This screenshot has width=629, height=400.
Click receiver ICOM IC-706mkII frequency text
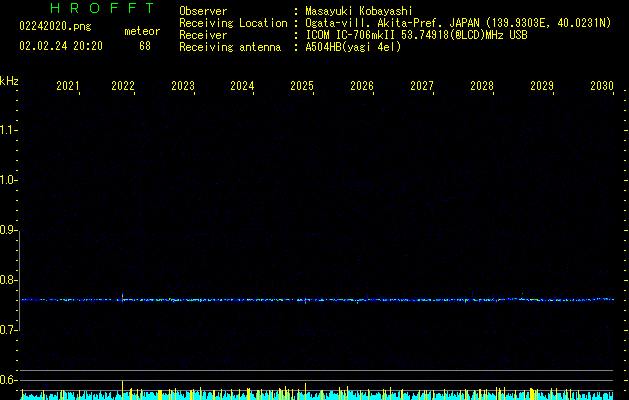tap(416, 35)
